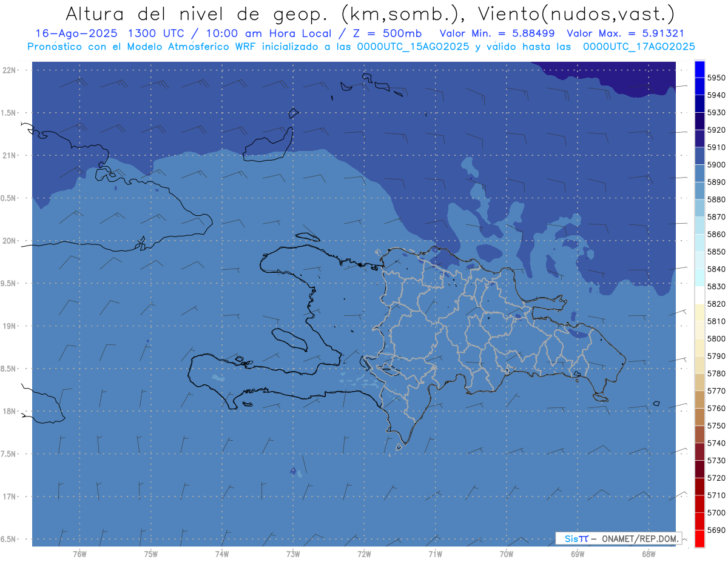This screenshot has width=728, height=562.
Task: Click the 20N latitude axis label
Action: click(x=10, y=241)
